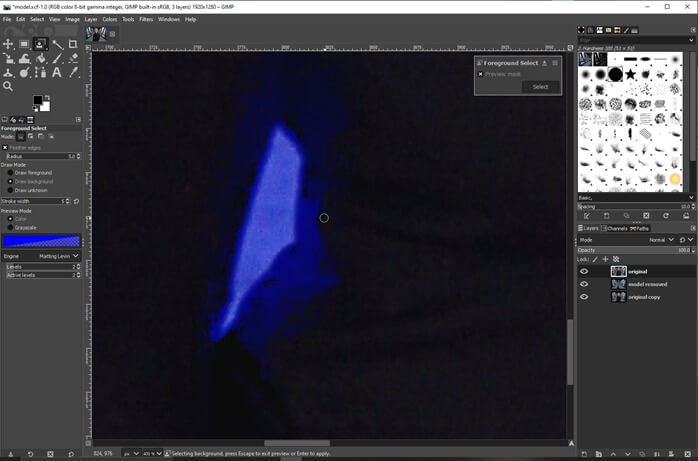Toggle lock alpha channel icon
The height and width of the screenshot is (461, 698).
616,259
